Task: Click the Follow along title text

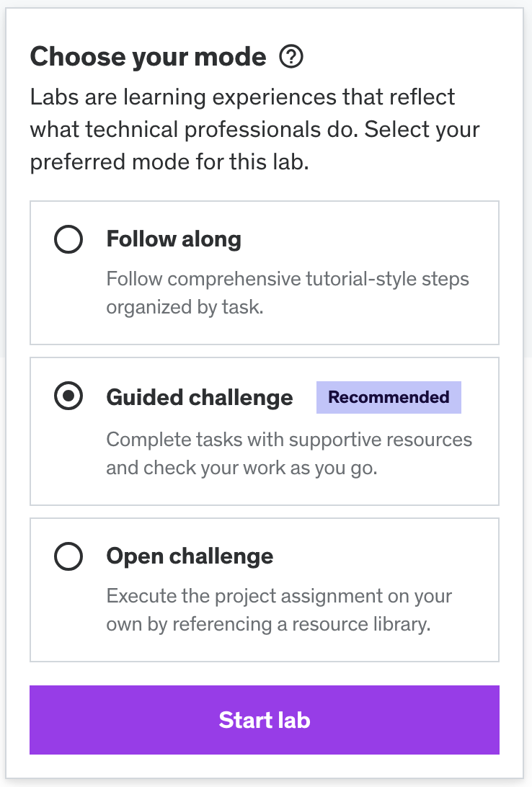Action: pos(173,239)
